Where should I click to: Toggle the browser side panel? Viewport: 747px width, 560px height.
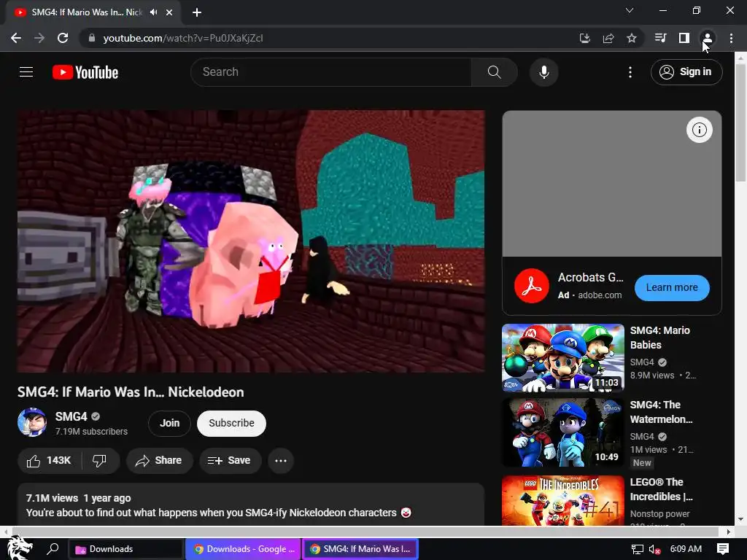pos(684,38)
